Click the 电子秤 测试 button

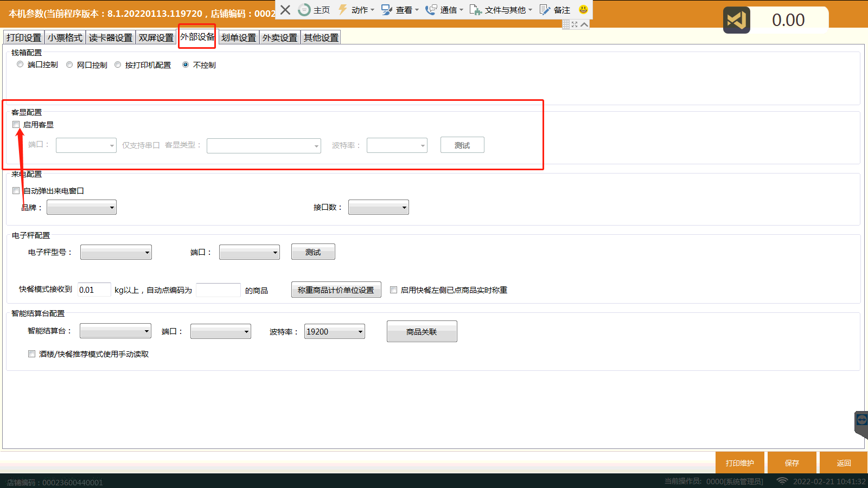[313, 252]
